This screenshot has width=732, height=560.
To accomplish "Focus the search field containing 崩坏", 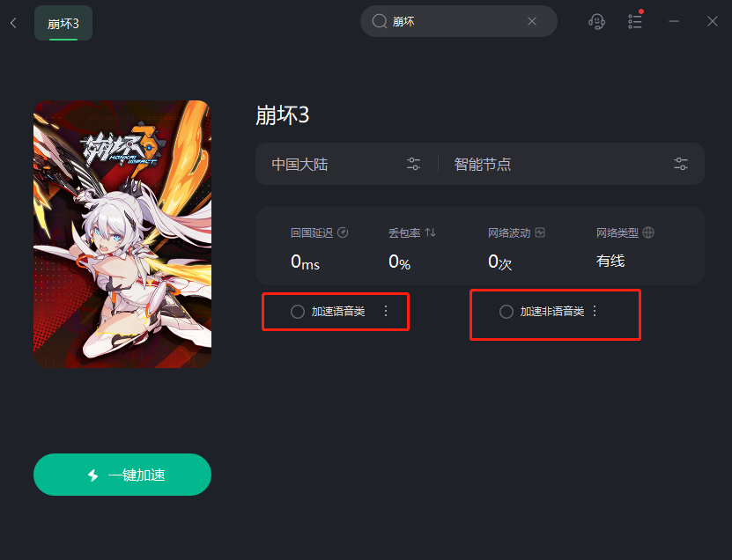I will (458, 21).
